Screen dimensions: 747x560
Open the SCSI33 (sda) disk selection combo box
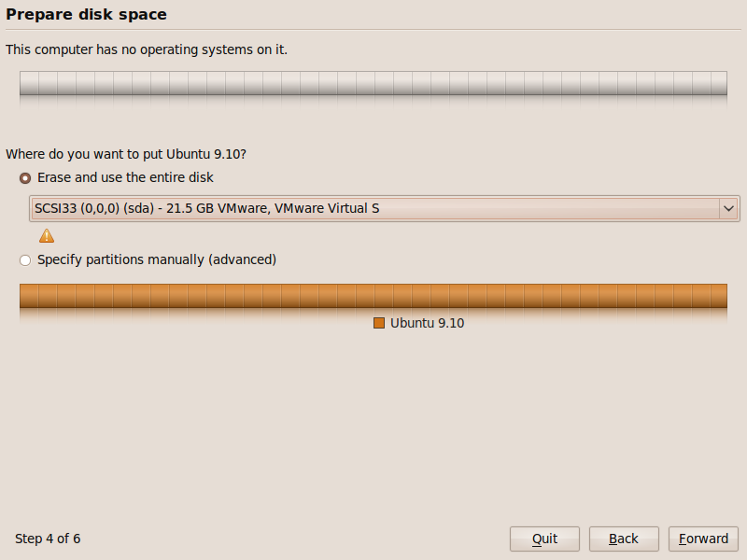pos(385,208)
